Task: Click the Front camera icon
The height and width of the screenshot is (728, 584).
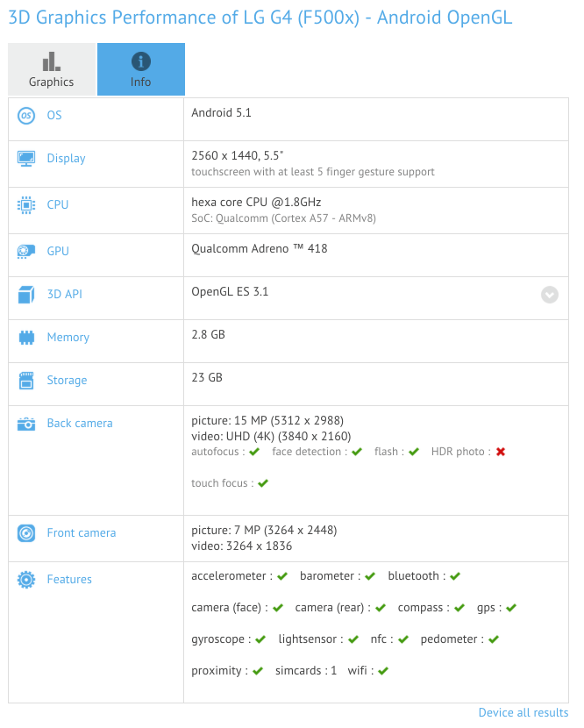Action: click(x=26, y=533)
